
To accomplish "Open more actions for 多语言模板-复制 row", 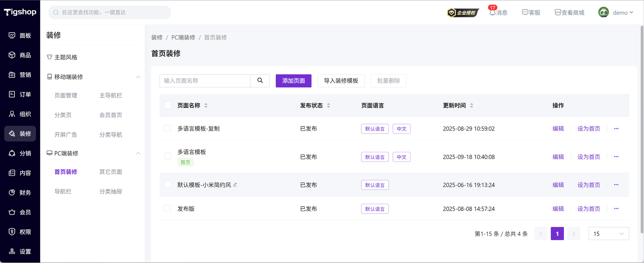I will coord(616,128).
